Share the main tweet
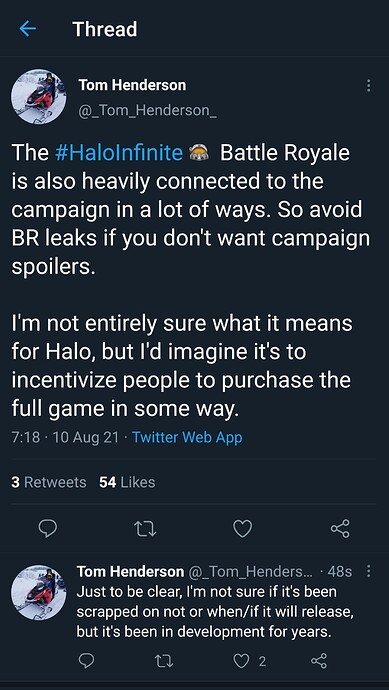Viewport: 389px width, 690px height. coord(340,529)
